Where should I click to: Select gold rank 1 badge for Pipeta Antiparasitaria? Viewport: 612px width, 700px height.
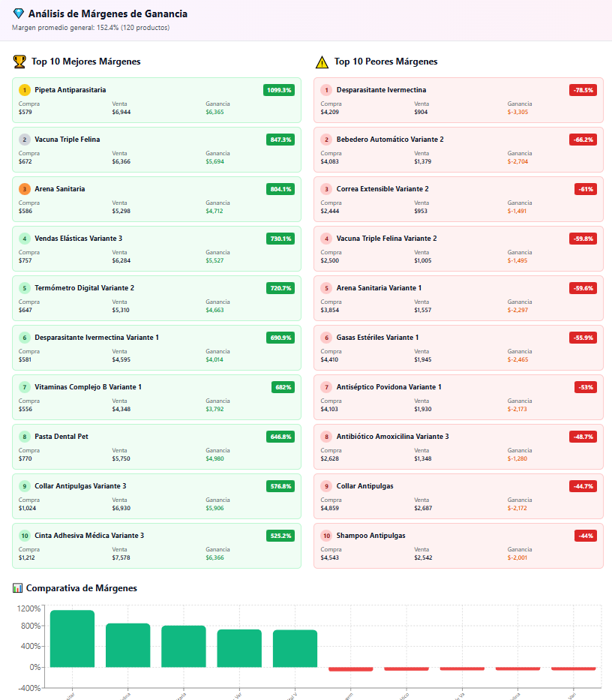(x=25, y=90)
